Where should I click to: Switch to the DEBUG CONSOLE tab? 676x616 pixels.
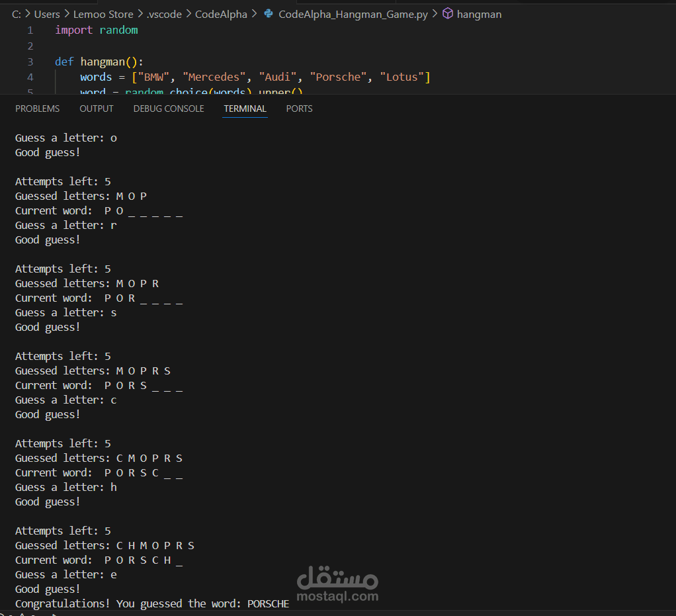pyautogui.click(x=169, y=109)
